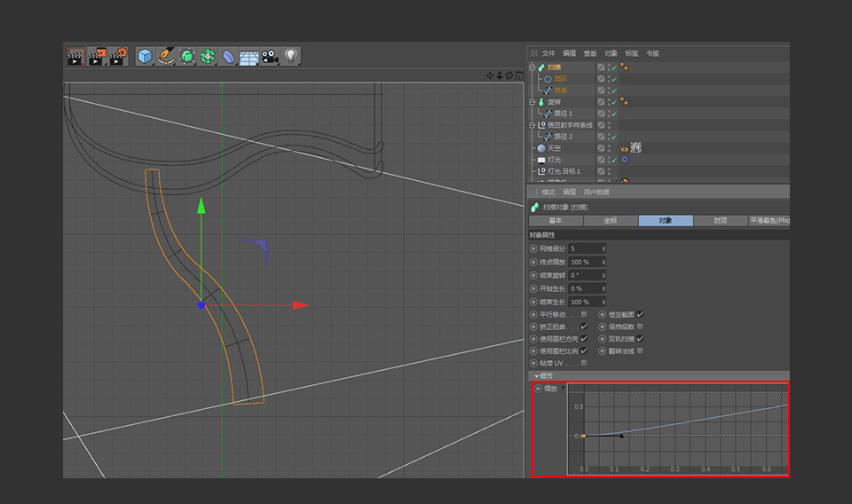Click the green vase icon beside 旋转
Viewport: 852px width, 504px height.
(541, 101)
